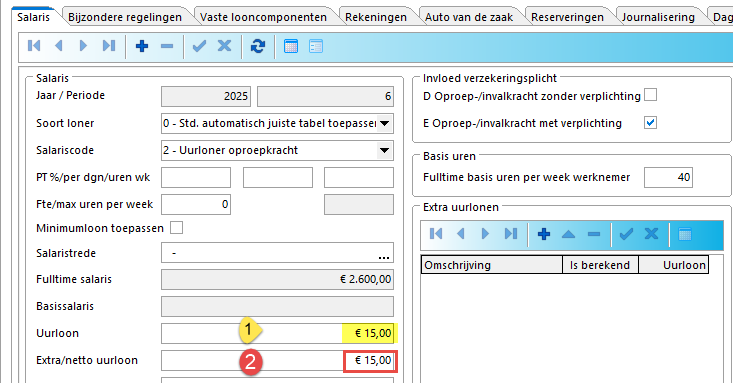Add a new Extra uurlonen row
The height and width of the screenshot is (383, 733).
tap(544, 234)
